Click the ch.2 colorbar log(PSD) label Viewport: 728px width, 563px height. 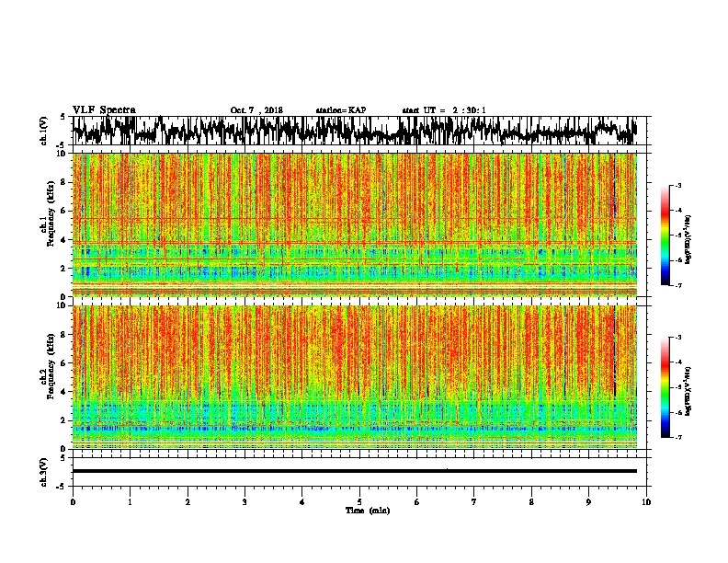(x=688, y=391)
